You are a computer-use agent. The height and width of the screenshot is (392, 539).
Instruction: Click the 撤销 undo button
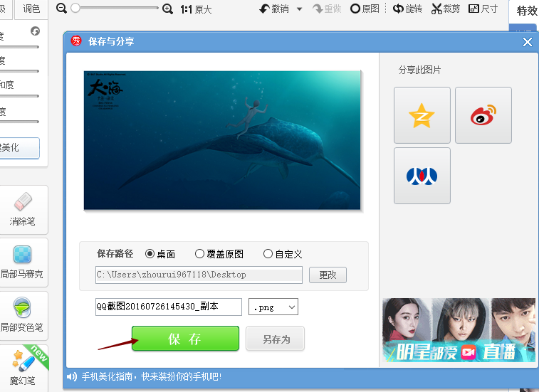pos(274,9)
